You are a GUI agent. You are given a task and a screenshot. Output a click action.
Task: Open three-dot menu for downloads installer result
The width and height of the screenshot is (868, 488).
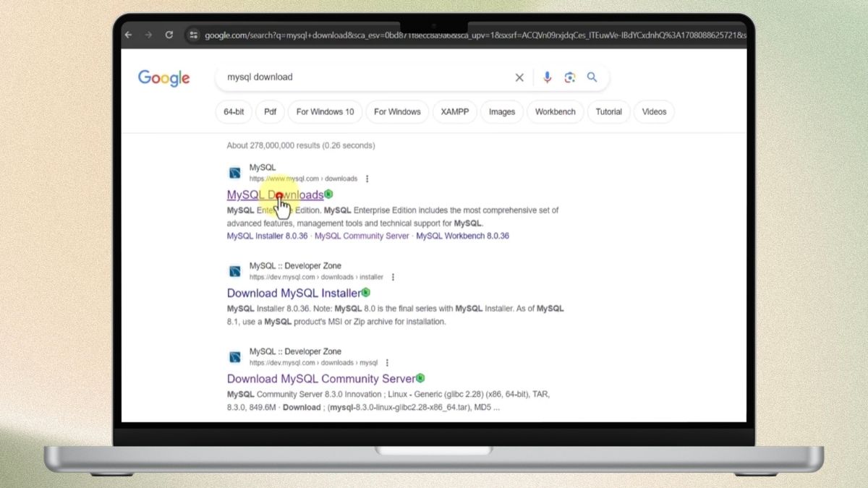pyautogui.click(x=393, y=277)
